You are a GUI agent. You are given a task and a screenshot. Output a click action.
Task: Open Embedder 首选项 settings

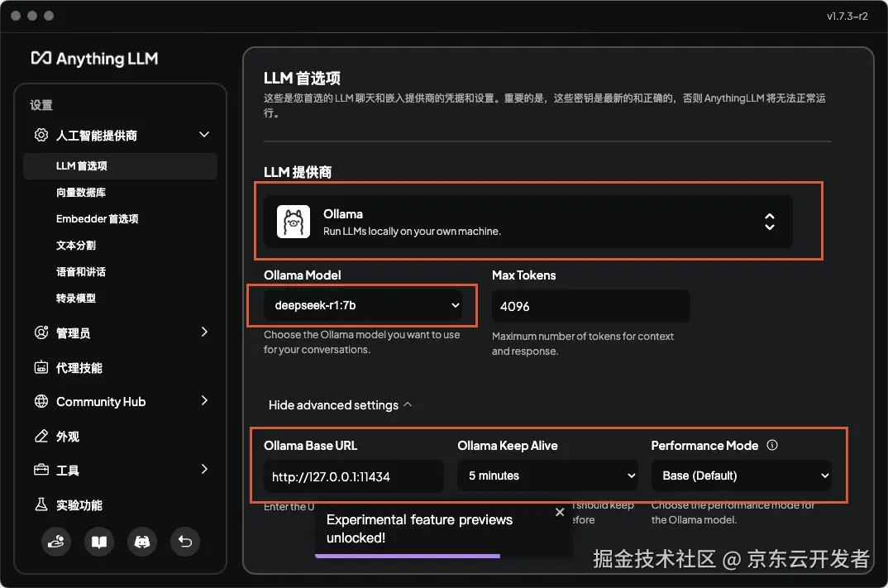click(x=97, y=218)
